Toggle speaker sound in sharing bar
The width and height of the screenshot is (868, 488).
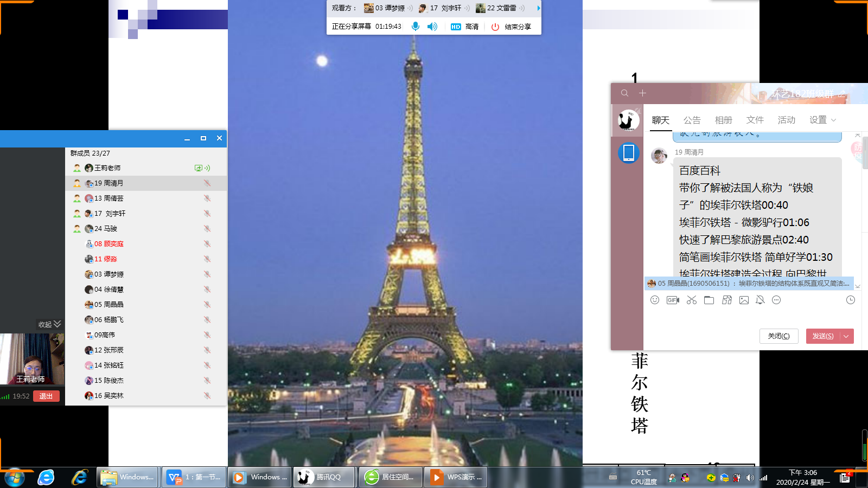click(x=432, y=27)
